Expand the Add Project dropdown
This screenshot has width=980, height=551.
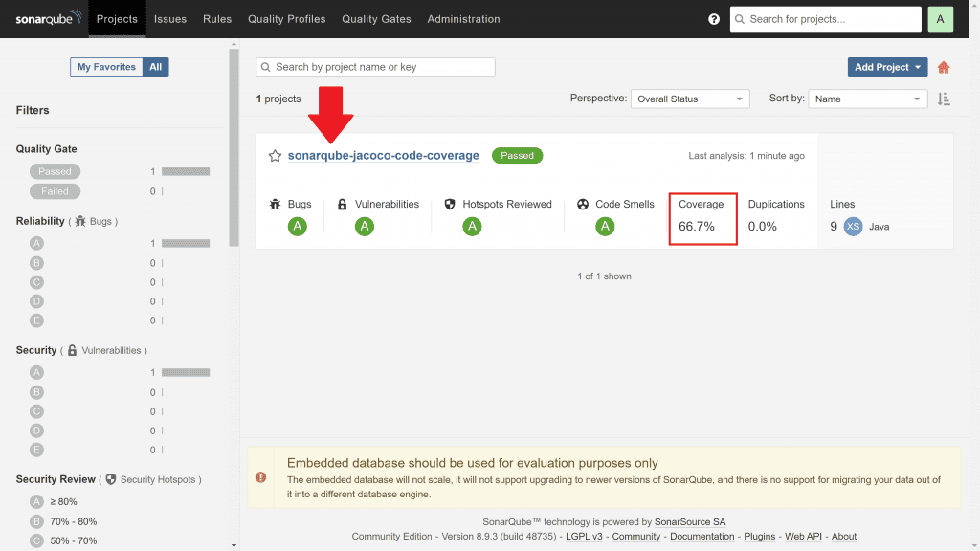click(887, 67)
